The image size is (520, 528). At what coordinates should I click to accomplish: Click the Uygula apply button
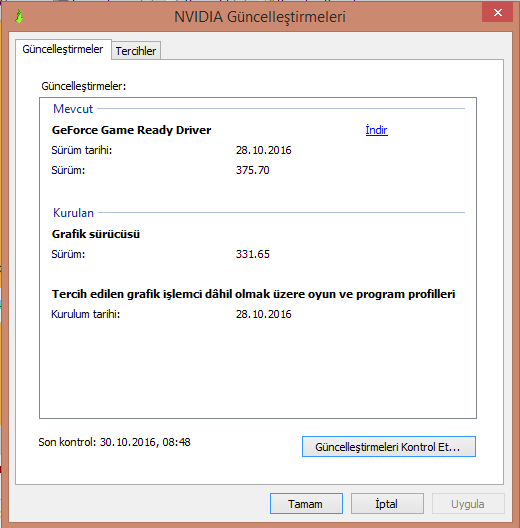click(x=468, y=504)
